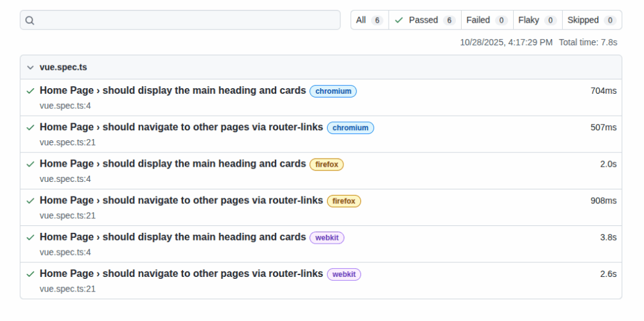Click green checkmark of chromium heading test
This screenshot has height=321, width=644.
pos(30,91)
